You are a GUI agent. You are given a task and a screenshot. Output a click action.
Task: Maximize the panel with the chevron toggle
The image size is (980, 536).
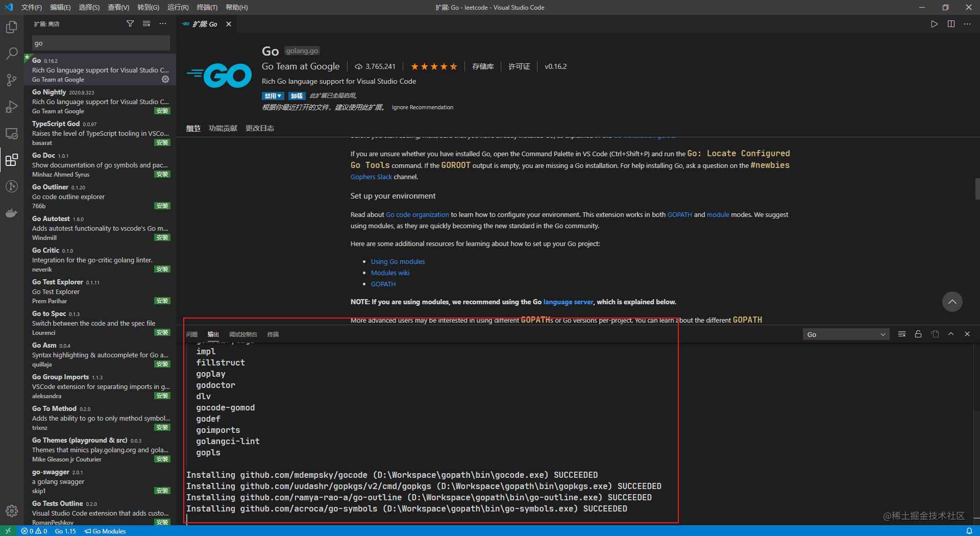point(951,334)
